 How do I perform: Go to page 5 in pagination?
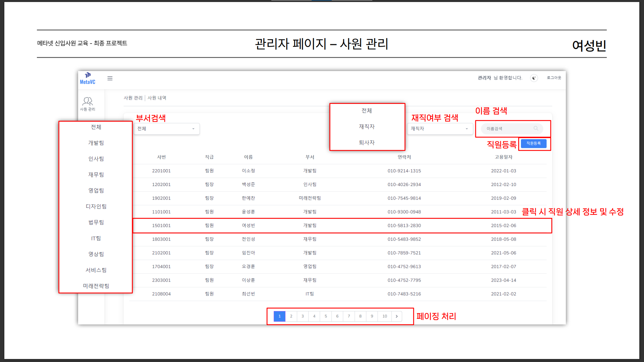tap(326, 316)
